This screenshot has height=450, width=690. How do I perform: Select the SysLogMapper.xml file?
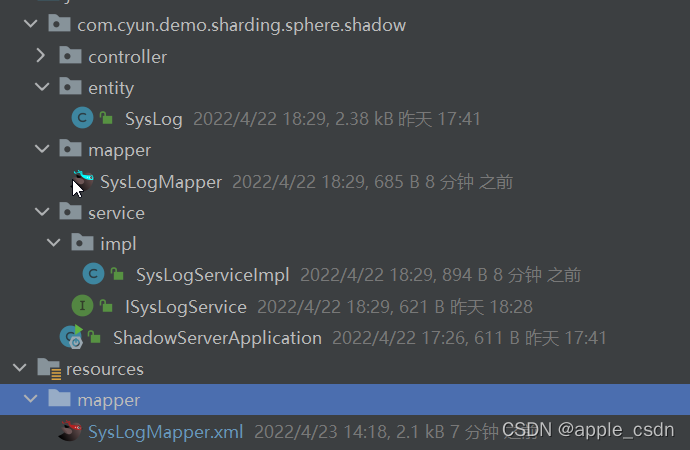pyautogui.click(x=165, y=432)
